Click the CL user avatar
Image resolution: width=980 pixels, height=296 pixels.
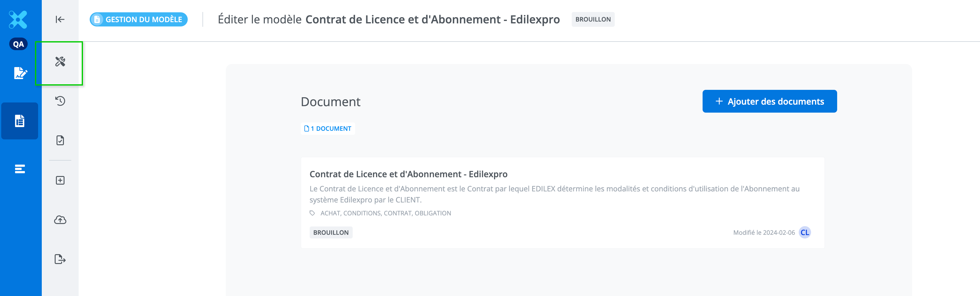tap(805, 232)
